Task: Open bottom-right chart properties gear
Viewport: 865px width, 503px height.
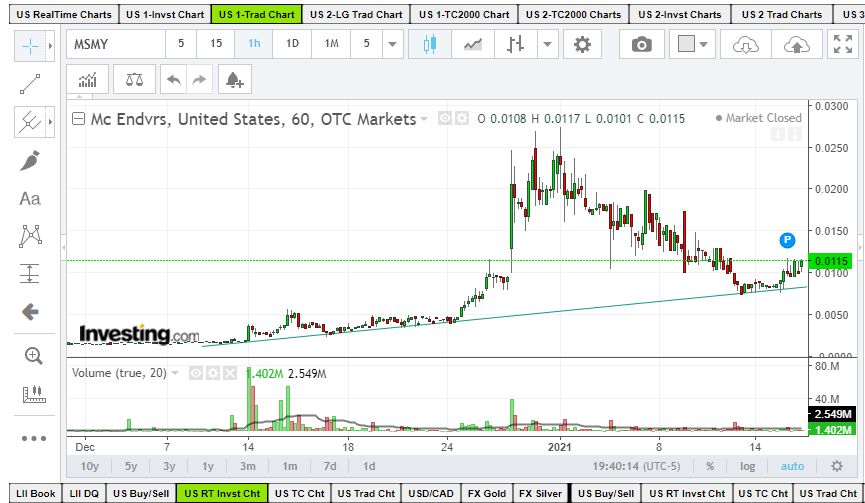Action: pos(837,466)
